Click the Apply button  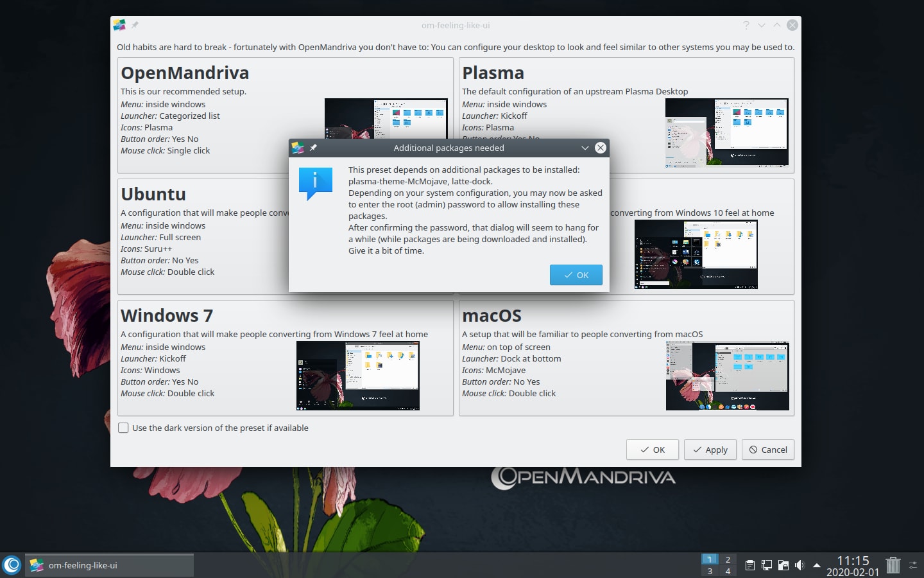tap(710, 450)
